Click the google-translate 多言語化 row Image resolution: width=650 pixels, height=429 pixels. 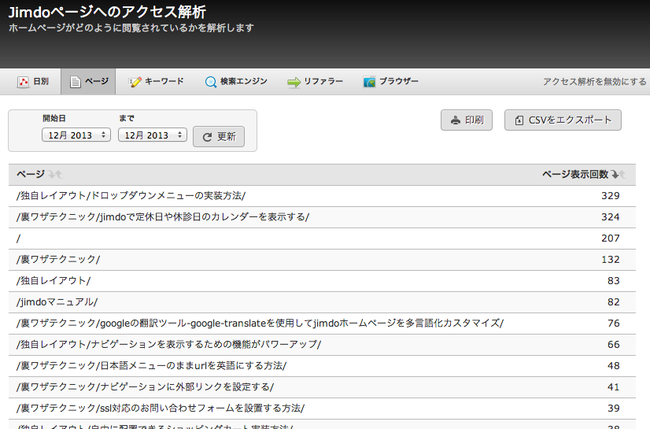tap(322, 323)
